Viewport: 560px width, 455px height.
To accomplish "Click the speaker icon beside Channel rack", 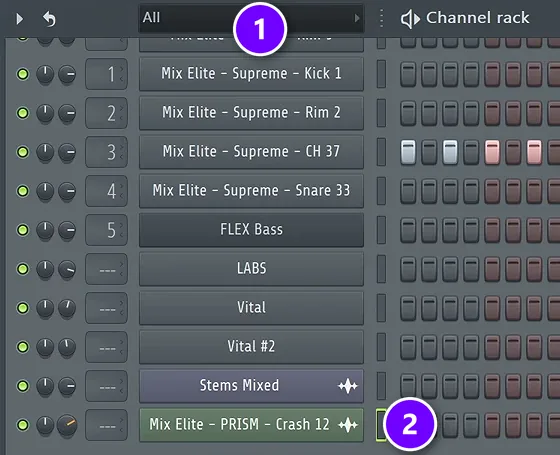I will pyautogui.click(x=410, y=19).
